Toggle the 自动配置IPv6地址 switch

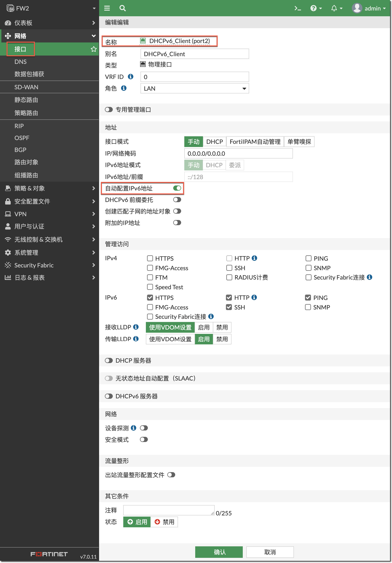pos(177,188)
